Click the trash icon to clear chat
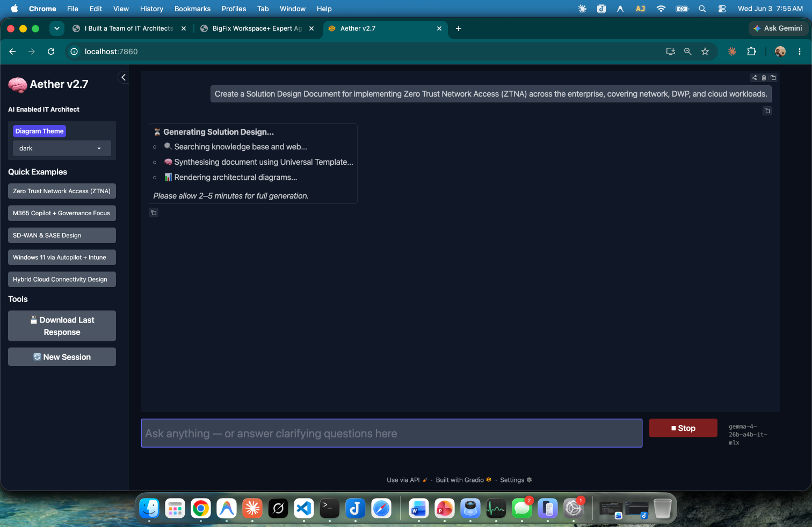Screen dimensions: 812x527 [764, 78]
